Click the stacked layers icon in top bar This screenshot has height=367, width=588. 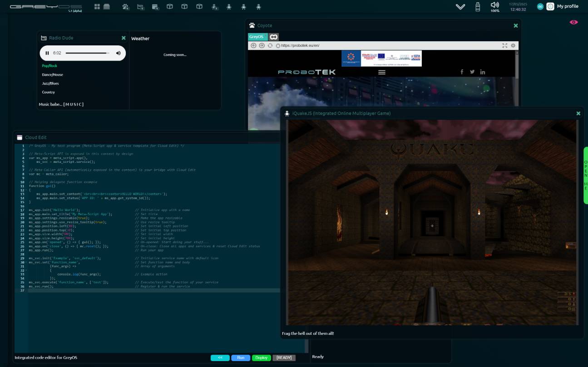pyautogui.click(x=107, y=7)
